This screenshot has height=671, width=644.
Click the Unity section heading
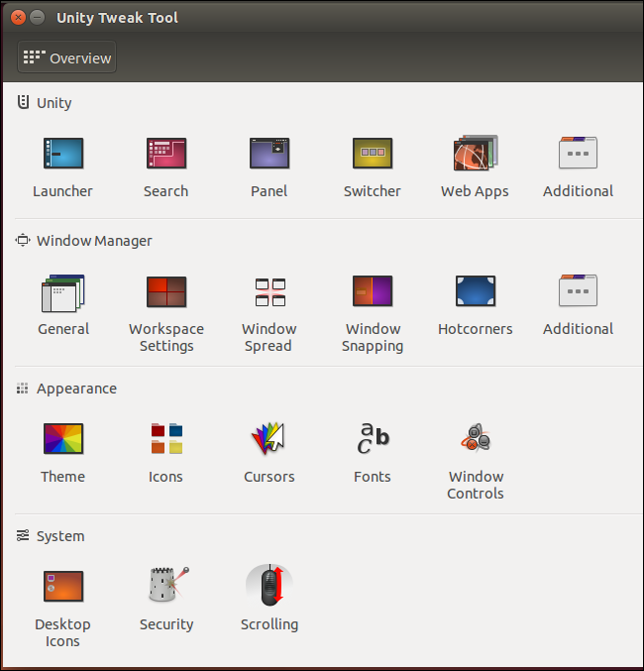(54, 103)
